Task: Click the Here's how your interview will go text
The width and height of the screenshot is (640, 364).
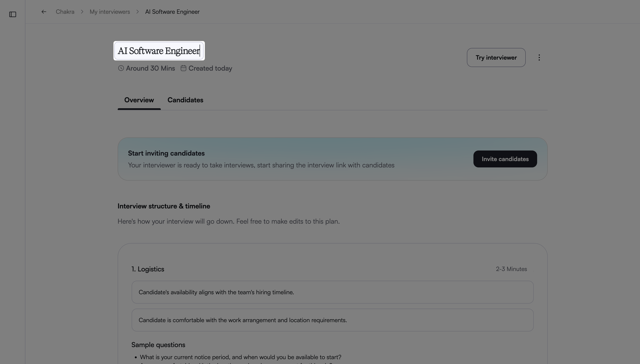Action: 229,222
